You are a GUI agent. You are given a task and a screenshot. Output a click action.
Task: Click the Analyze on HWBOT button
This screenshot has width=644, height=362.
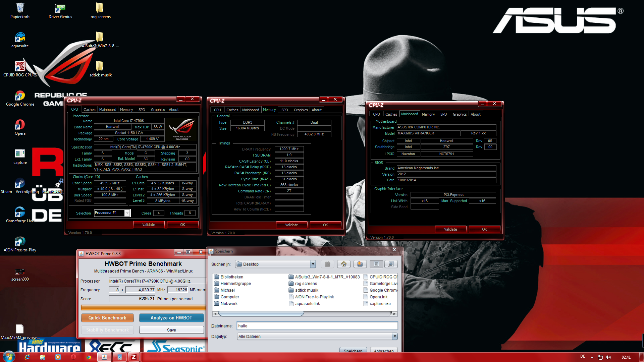tap(171, 318)
